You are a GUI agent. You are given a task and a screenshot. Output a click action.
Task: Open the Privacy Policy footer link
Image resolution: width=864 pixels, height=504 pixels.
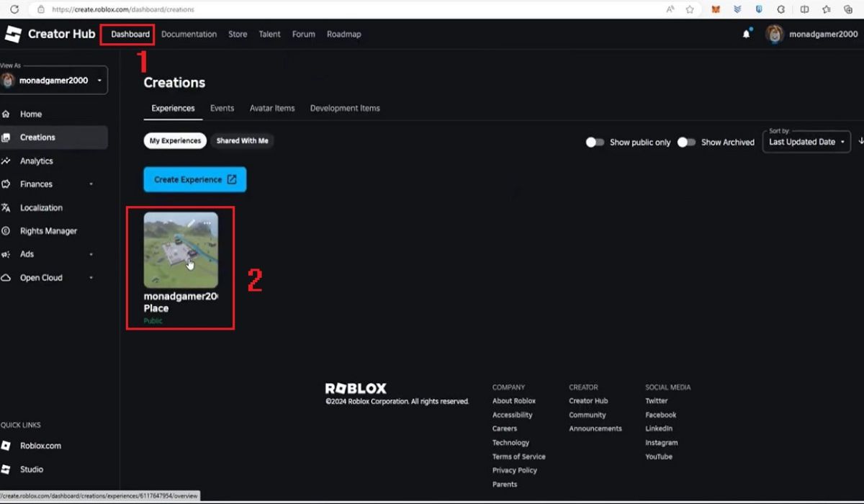point(515,470)
